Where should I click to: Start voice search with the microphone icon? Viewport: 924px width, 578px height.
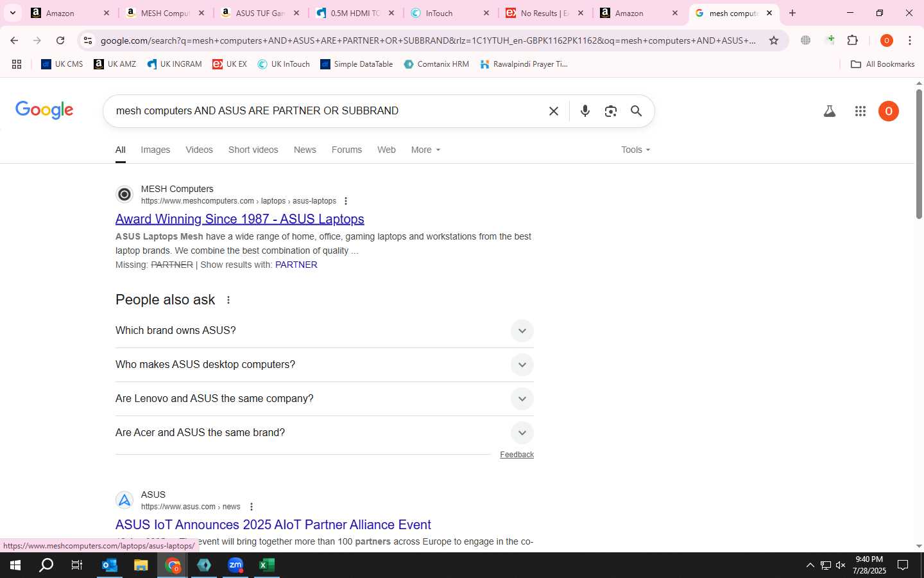[585, 111]
